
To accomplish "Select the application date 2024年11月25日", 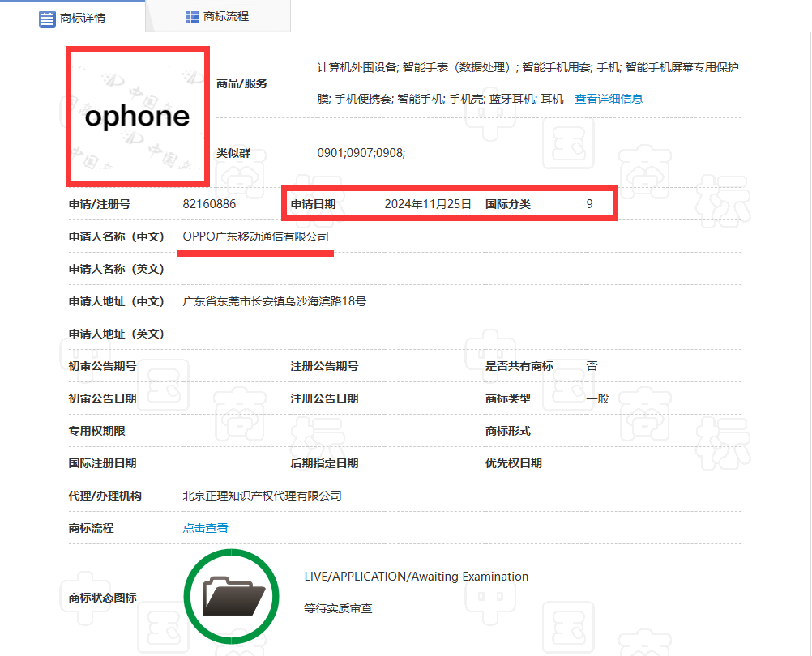I will [x=428, y=204].
